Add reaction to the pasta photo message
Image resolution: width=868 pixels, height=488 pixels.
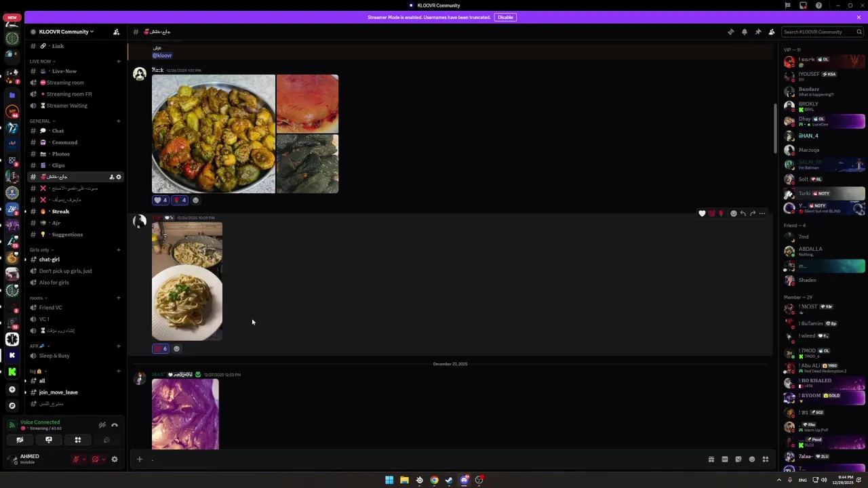coord(176,348)
